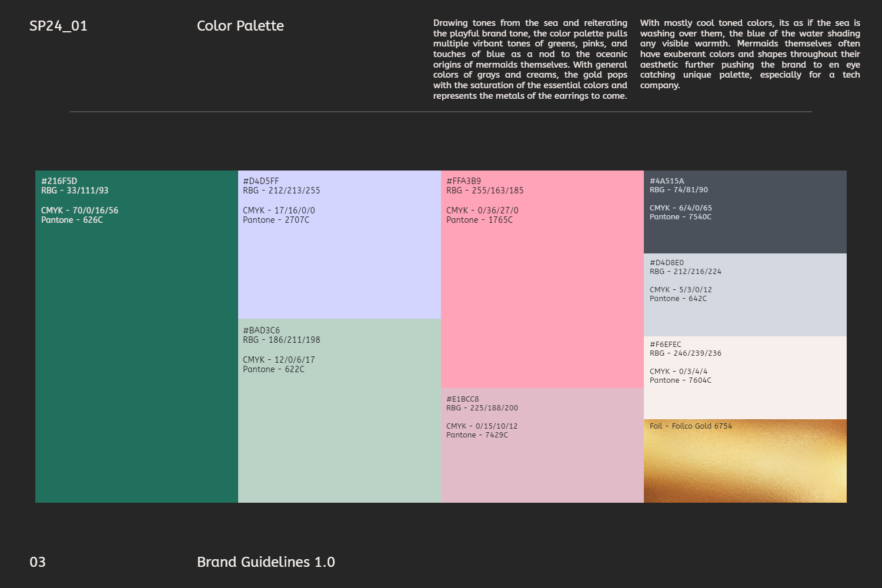
Task: Click the text 'Pantone - 7540C'
Action: point(680,217)
